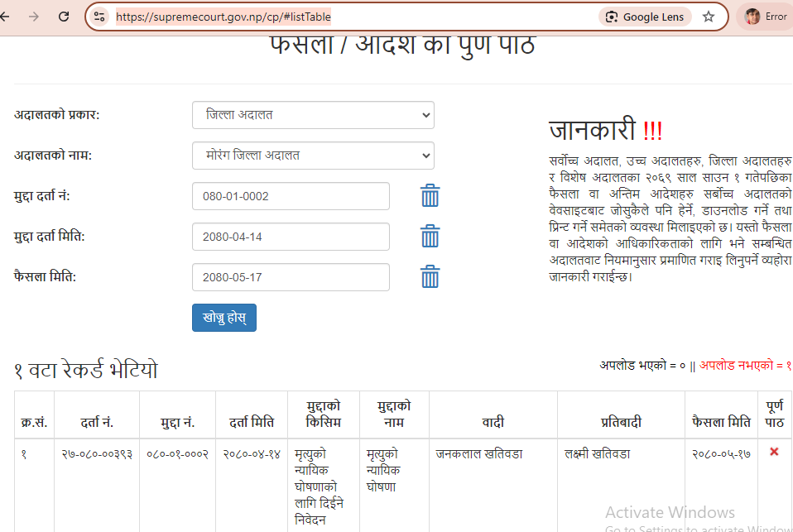Click the पूर्ण पाठ column header

pyautogui.click(x=774, y=415)
